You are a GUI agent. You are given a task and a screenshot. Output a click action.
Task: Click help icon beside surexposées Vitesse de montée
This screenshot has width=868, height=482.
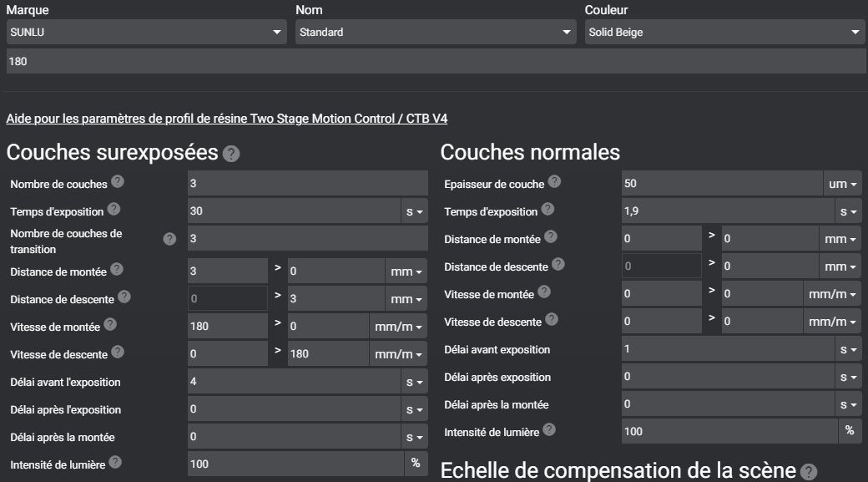tap(109, 325)
